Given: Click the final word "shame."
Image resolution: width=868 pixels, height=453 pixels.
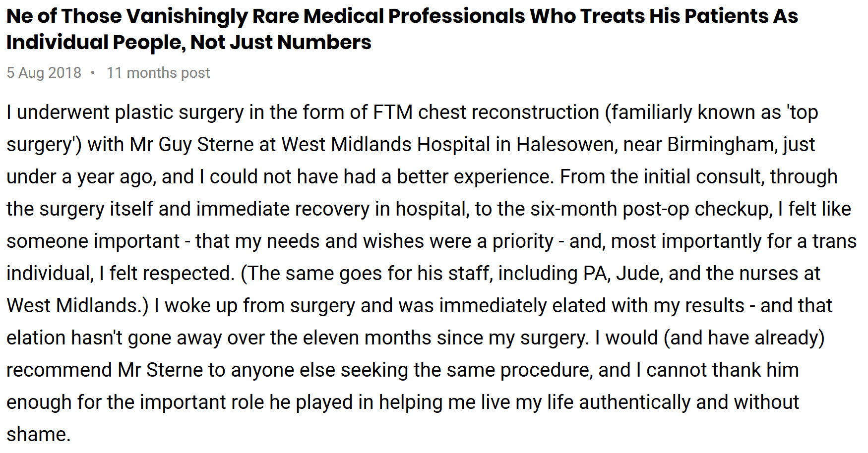Looking at the screenshot, I should point(39,435).
